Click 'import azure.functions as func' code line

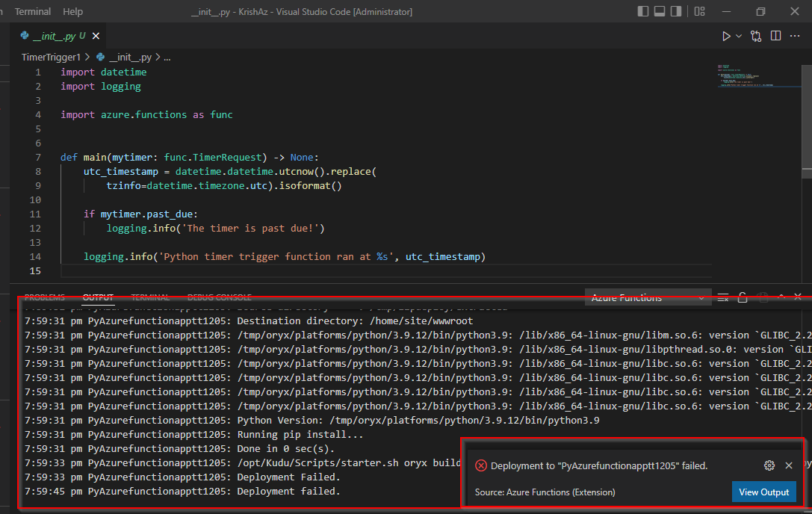tap(146, 114)
